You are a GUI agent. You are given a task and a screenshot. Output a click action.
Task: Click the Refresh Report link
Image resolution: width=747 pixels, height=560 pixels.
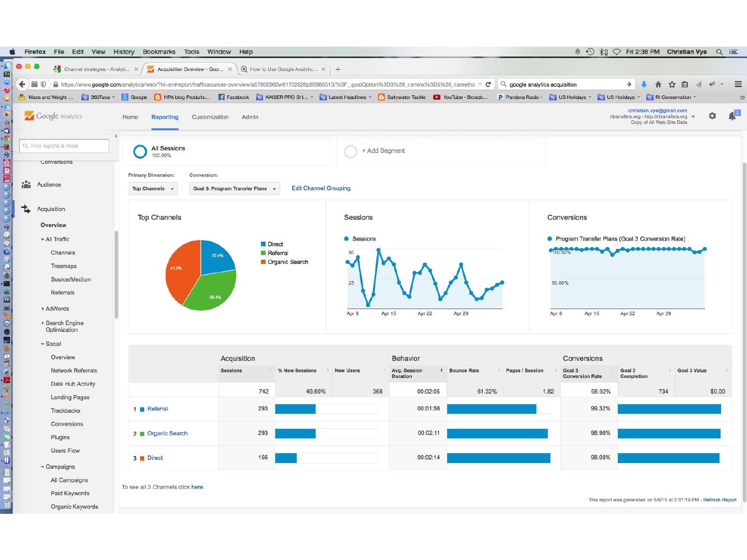pyautogui.click(x=720, y=500)
